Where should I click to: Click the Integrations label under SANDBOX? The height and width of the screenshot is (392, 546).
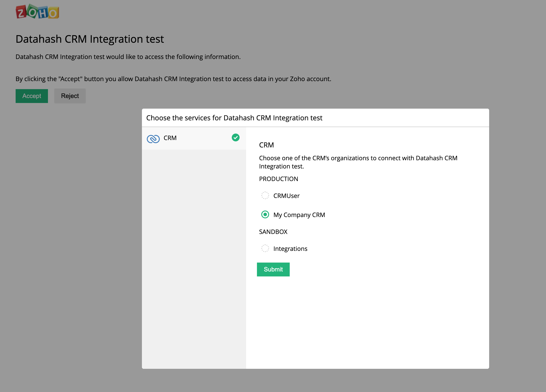pos(290,249)
